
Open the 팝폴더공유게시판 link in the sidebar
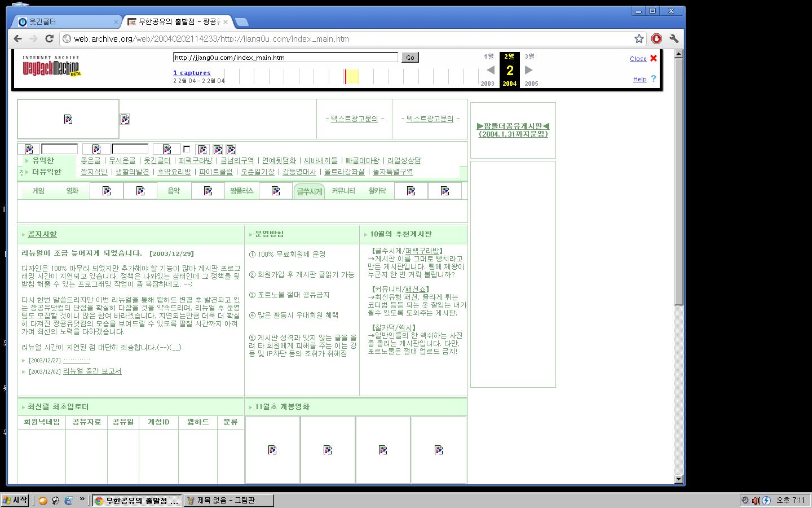pyautogui.click(x=513, y=130)
